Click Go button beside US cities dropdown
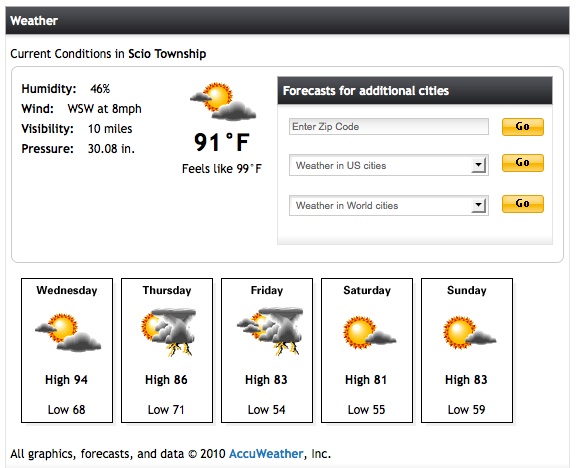Screen dimensions: 576x468 522,162
